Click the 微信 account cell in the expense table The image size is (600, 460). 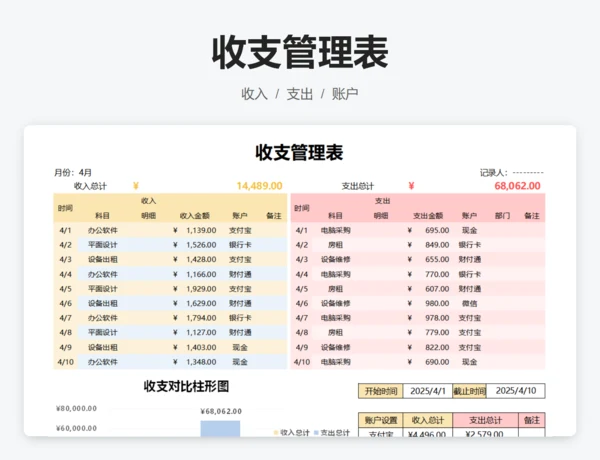pyautogui.click(x=470, y=303)
